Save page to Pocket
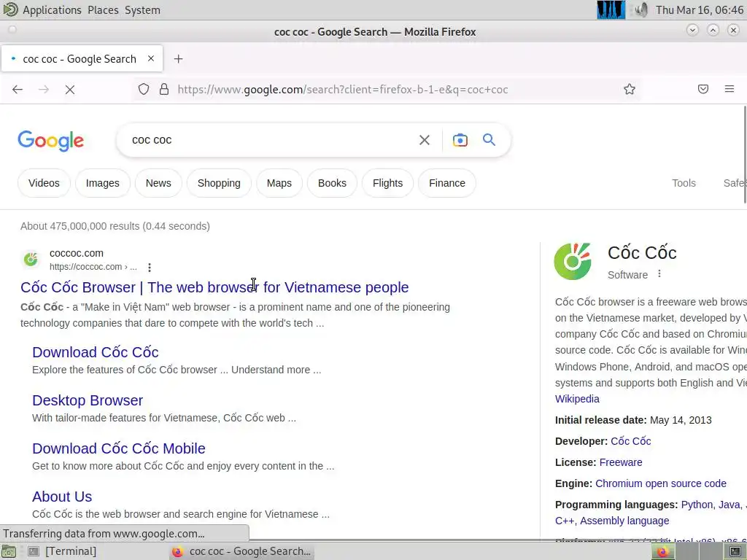Screen dimensions: 747x560 click(703, 89)
